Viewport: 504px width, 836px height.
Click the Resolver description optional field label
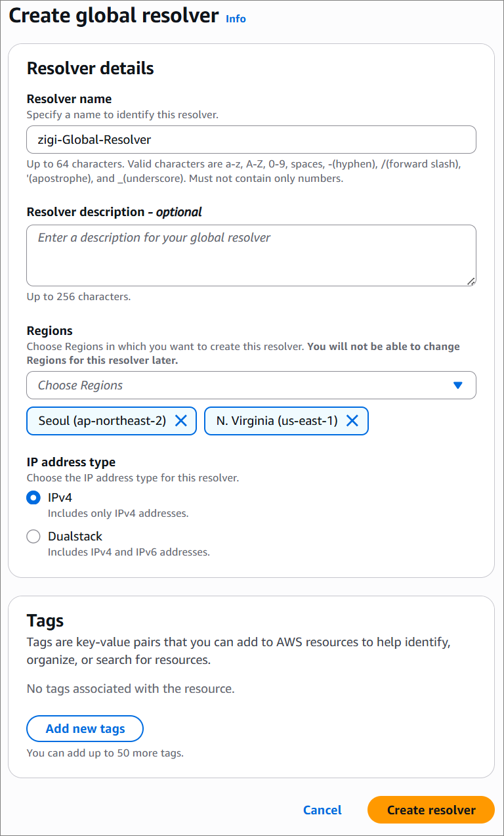click(x=114, y=212)
